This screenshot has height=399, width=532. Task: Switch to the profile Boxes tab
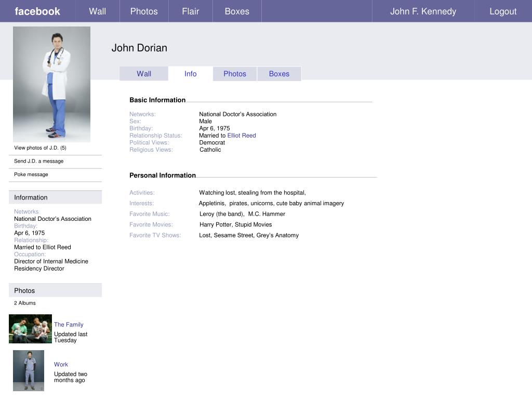pyautogui.click(x=279, y=74)
